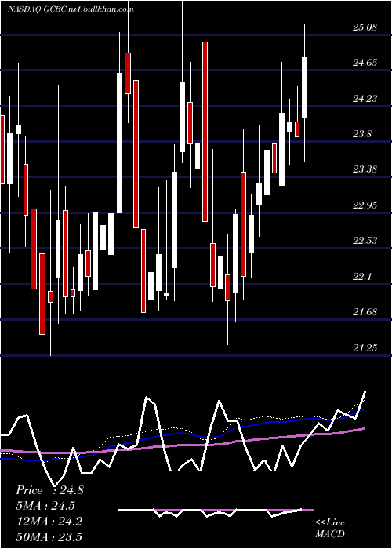Click the 21.68 price axis label
The image size is (392, 549).
point(365,312)
